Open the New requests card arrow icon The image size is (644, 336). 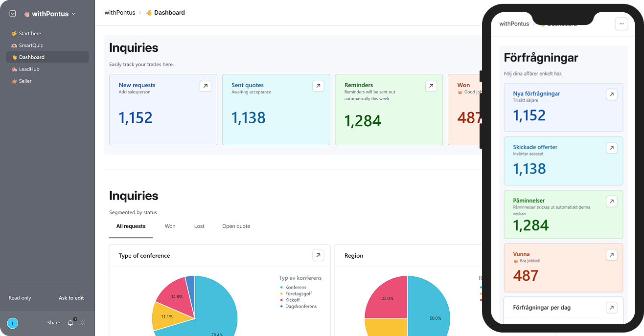point(206,86)
